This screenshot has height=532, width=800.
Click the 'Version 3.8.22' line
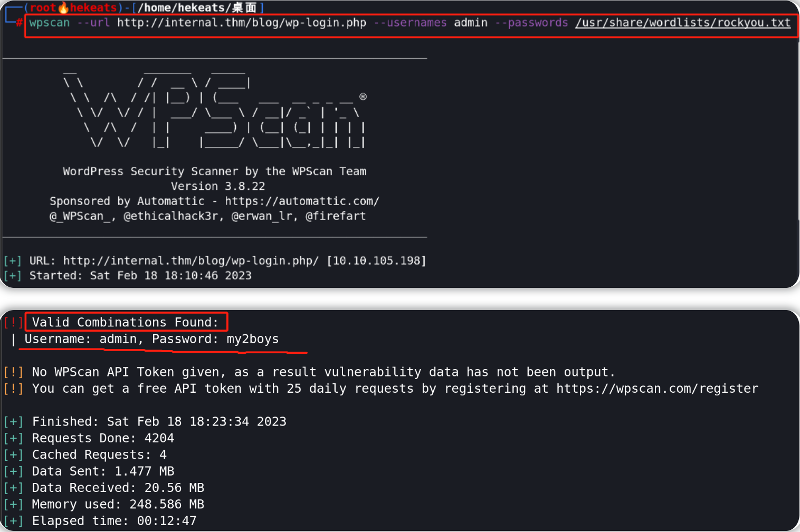[218, 186]
